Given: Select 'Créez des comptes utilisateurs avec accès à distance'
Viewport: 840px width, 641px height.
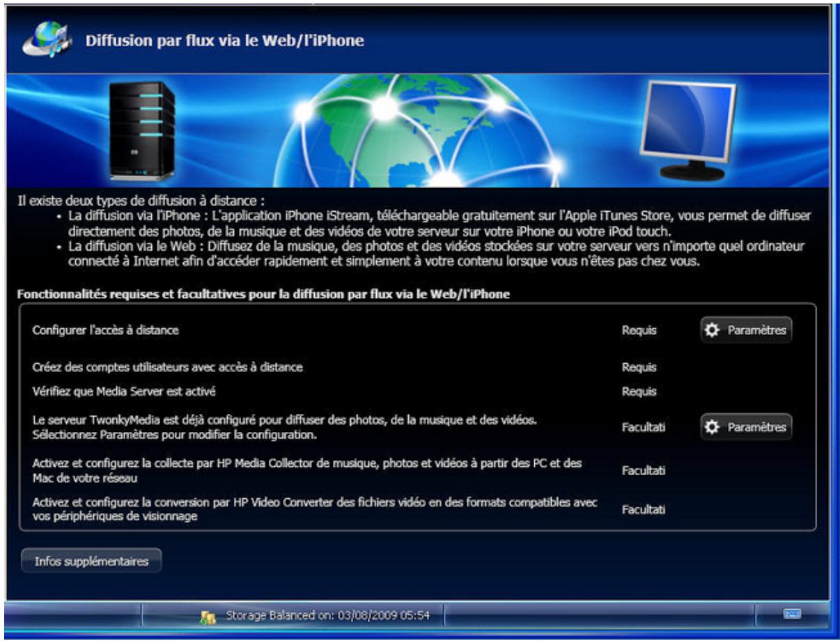Looking at the screenshot, I should click(168, 366).
